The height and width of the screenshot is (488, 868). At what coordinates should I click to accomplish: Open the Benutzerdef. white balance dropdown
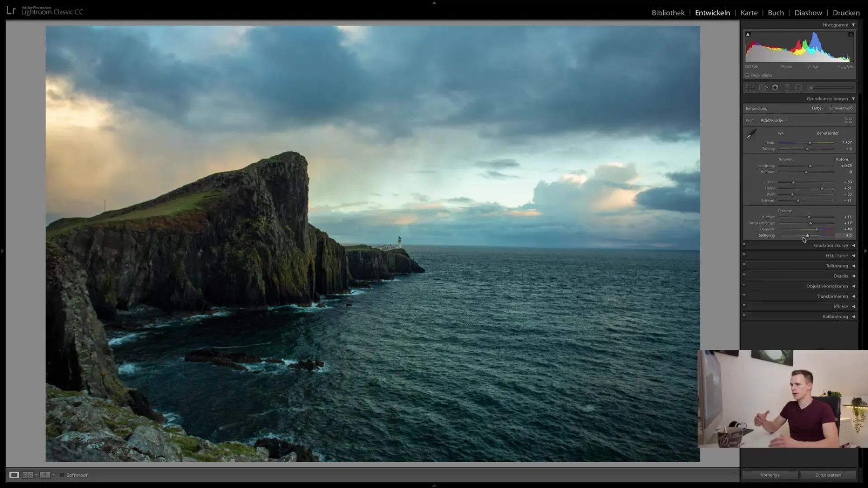(830, 133)
